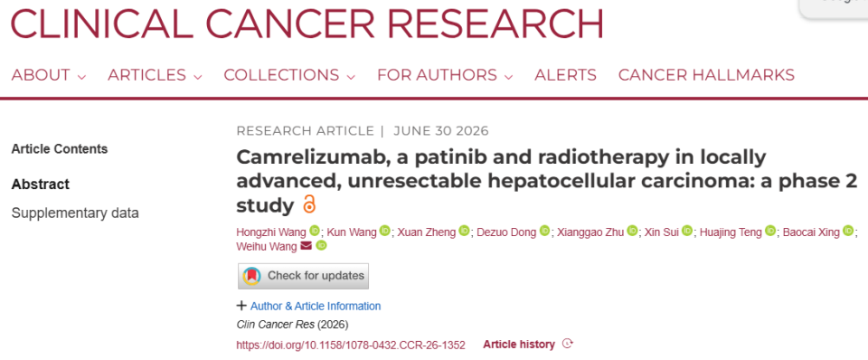Open the article DOI link

(351, 345)
